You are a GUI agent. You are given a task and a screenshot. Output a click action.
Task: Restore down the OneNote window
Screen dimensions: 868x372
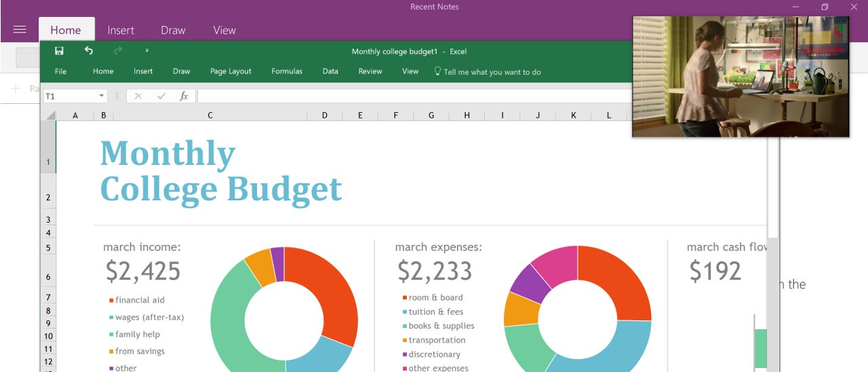pyautogui.click(x=825, y=7)
